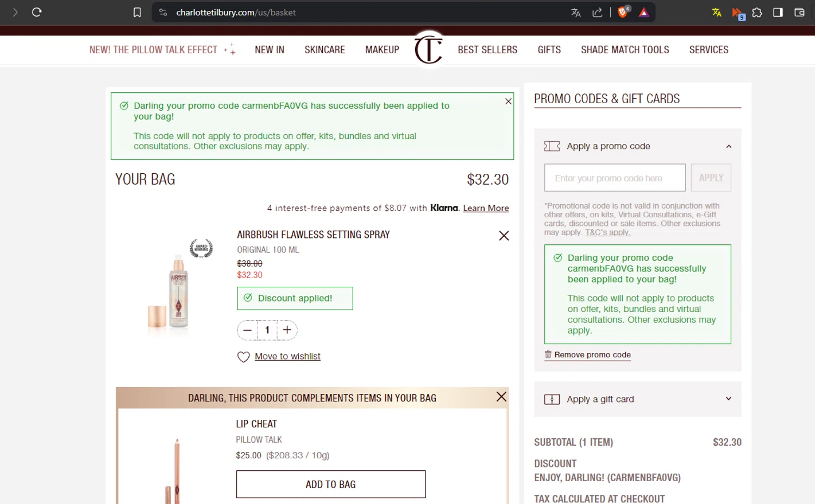Open the Lip Cheat product title
The width and height of the screenshot is (815, 504).
click(256, 424)
